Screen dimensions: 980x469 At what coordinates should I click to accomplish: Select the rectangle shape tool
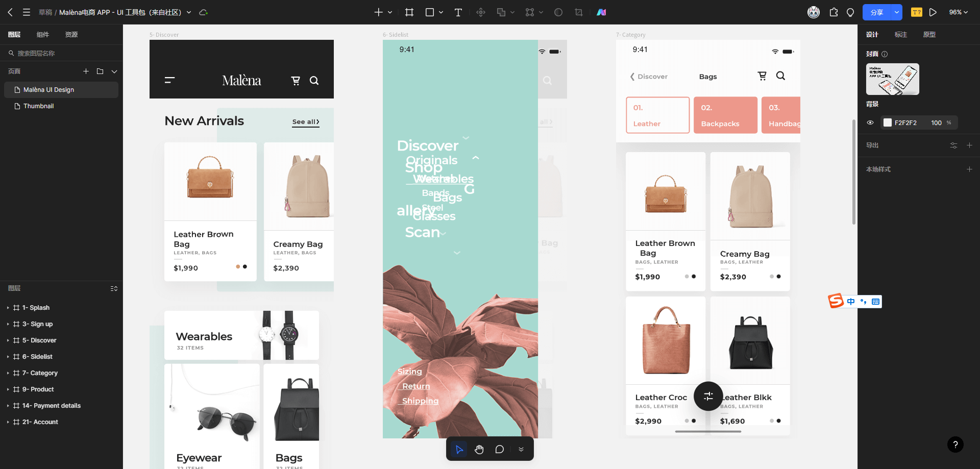430,12
